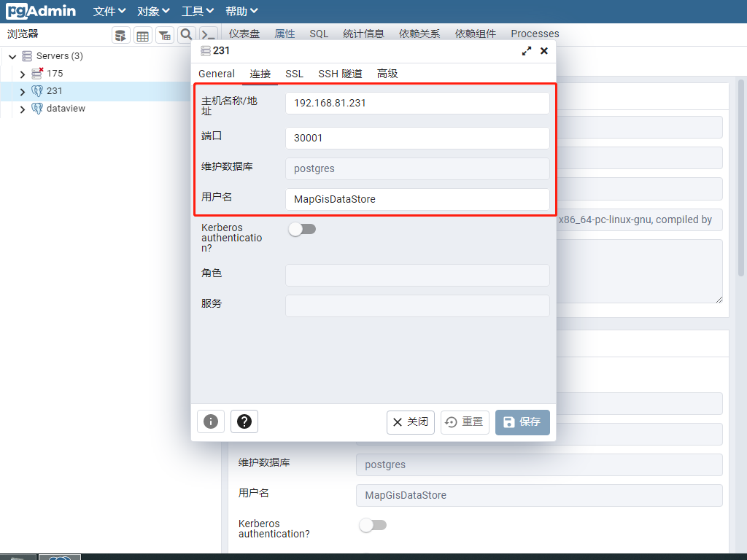The image size is (747, 560).
Task: Click the 保存 button
Action: [522, 422]
